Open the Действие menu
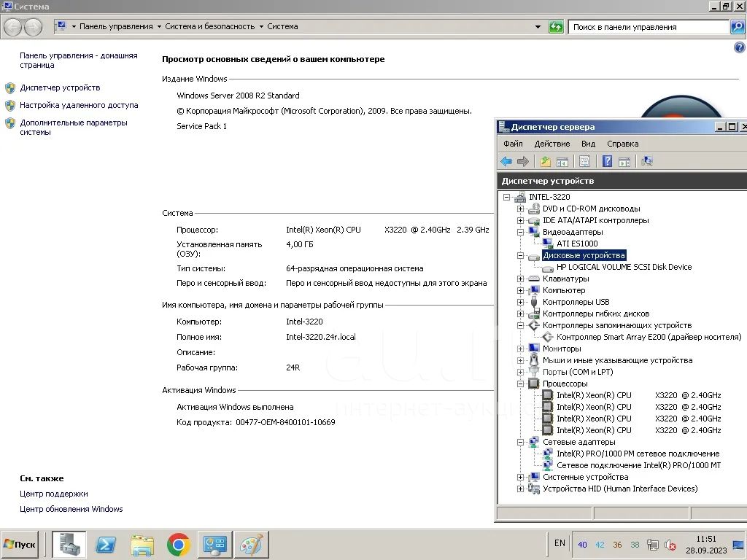Screen dimensions: 747x560 [x=552, y=144]
